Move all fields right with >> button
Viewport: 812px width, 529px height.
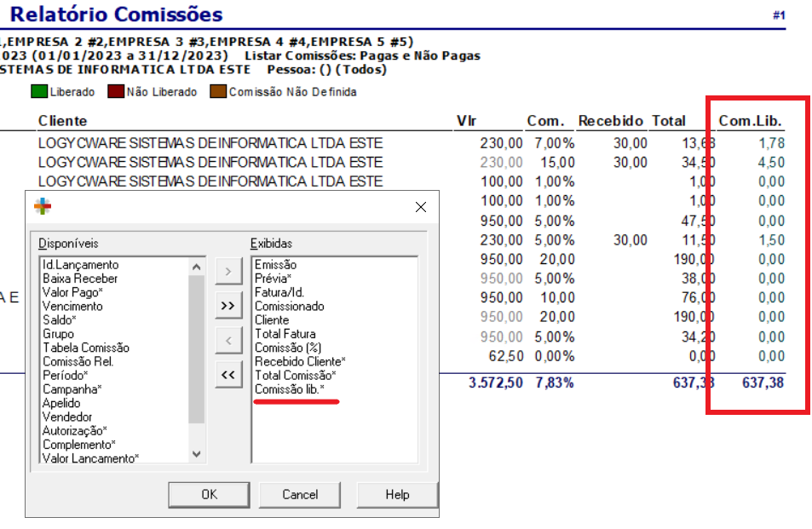click(227, 306)
